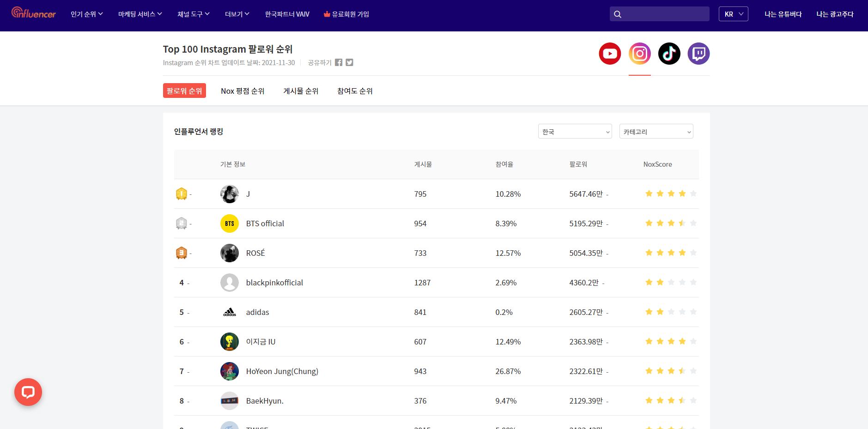Open the live chat bubble
868x429 pixels.
tap(28, 392)
